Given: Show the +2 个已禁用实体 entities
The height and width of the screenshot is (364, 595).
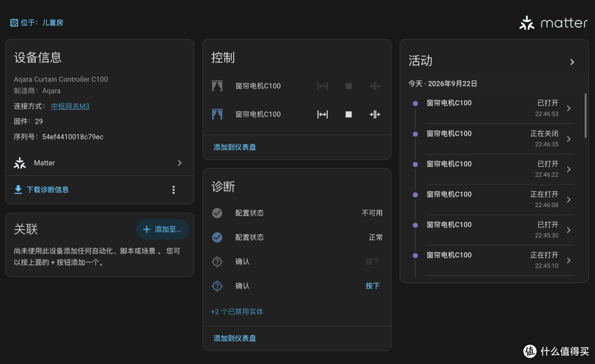Looking at the screenshot, I should click(237, 312).
